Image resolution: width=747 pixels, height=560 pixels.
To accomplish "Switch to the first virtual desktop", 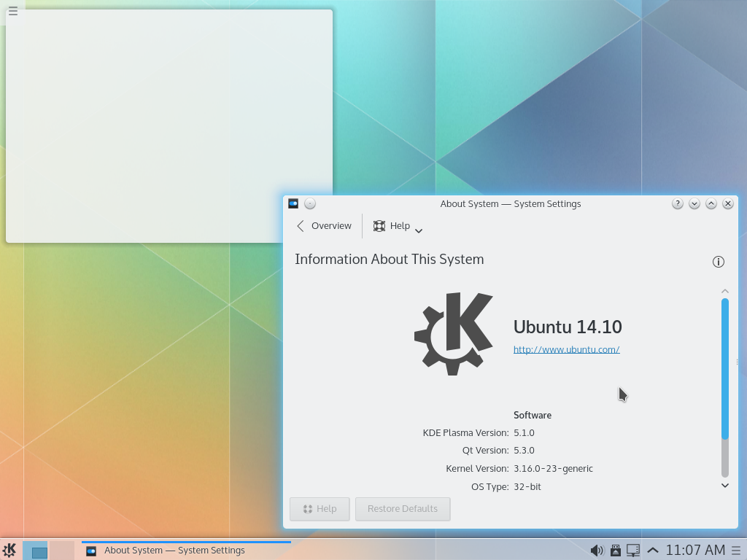I will (35, 551).
